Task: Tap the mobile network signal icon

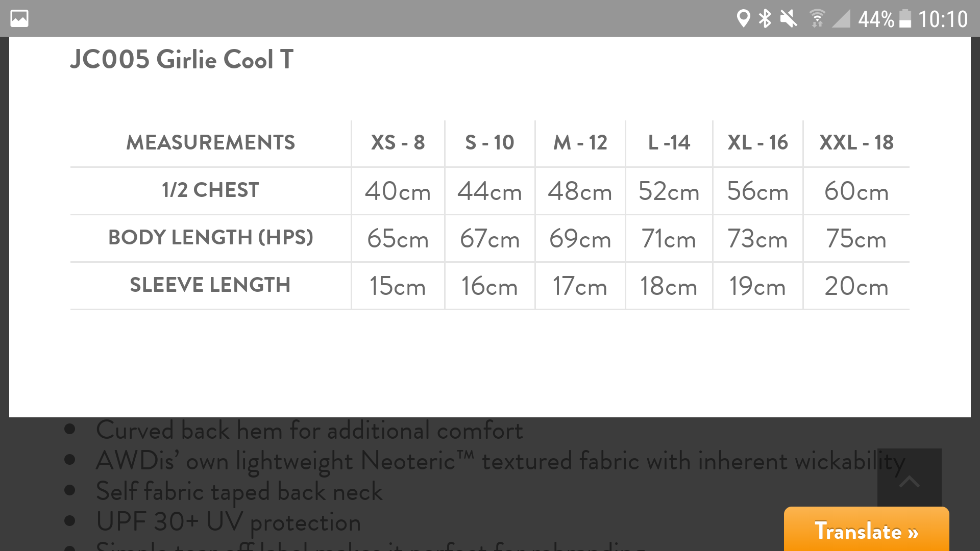Action: (841, 19)
